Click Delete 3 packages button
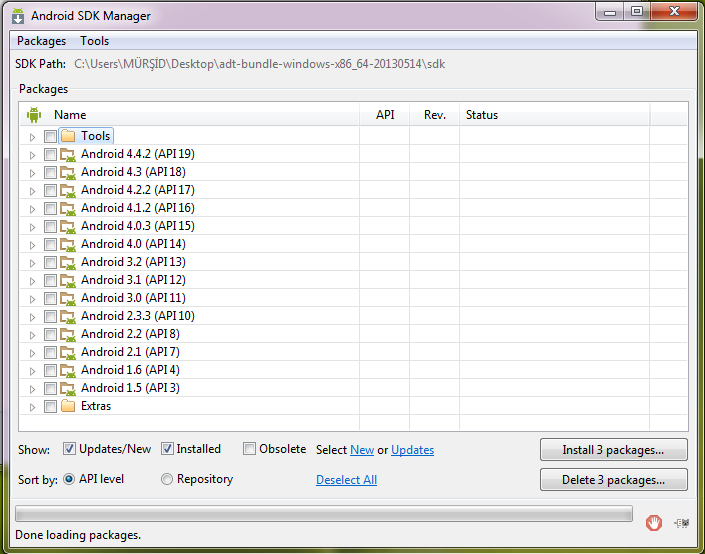Image resolution: width=705 pixels, height=554 pixels. click(x=614, y=480)
